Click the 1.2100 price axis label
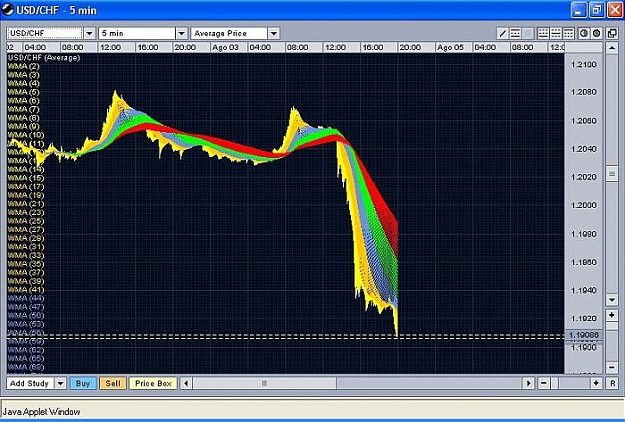 [584, 65]
